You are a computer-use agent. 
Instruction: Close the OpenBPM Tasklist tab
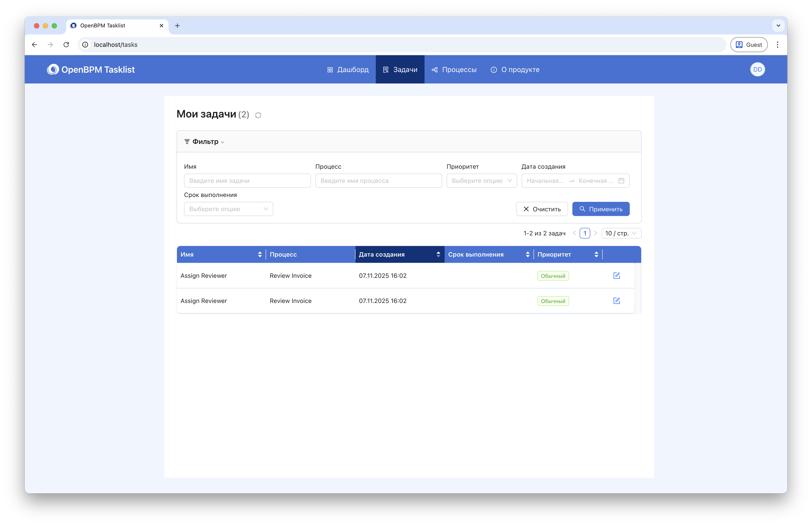pos(161,26)
